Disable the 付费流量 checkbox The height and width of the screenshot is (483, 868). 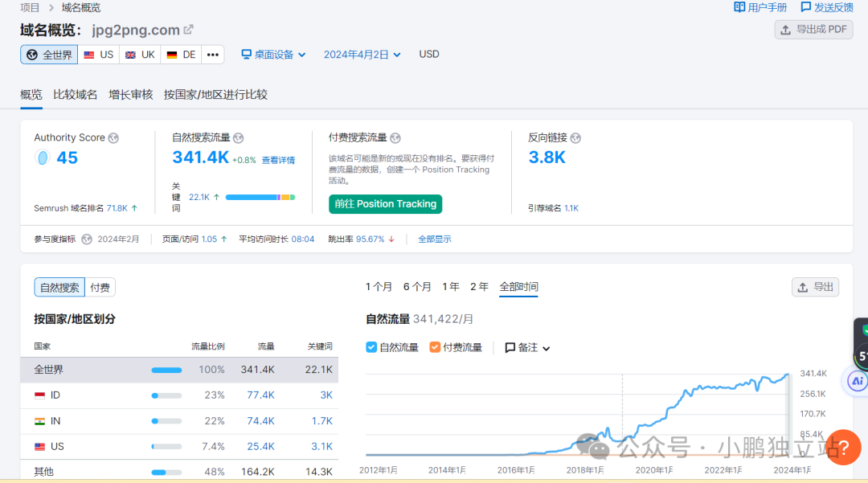coord(436,347)
